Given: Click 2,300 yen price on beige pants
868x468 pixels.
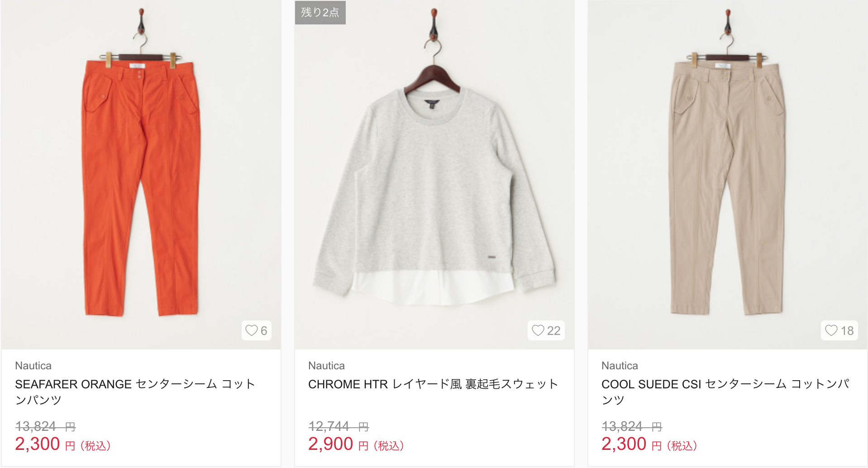Looking at the screenshot, I should (x=624, y=444).
